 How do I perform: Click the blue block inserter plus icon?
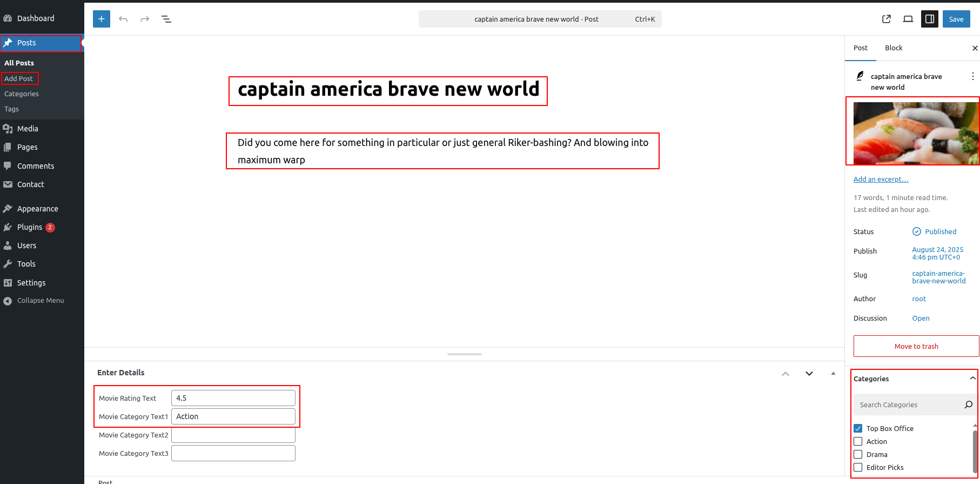click(x=102, y=19)
